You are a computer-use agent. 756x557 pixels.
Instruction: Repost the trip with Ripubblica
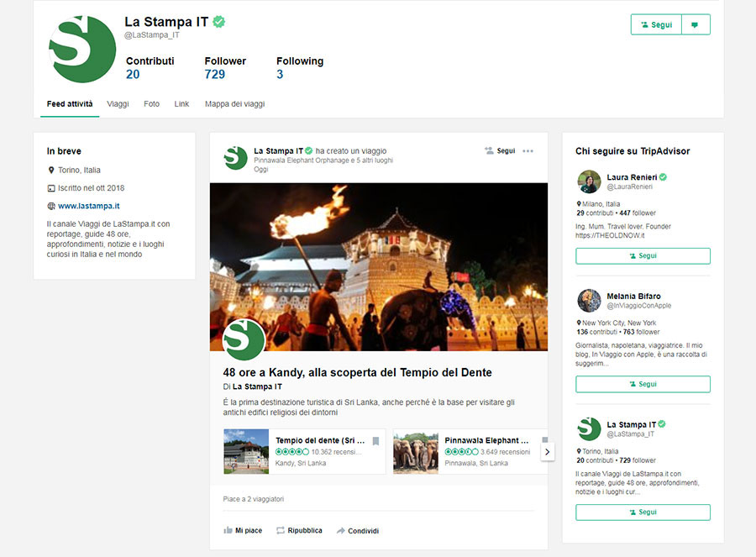(299, 530)
